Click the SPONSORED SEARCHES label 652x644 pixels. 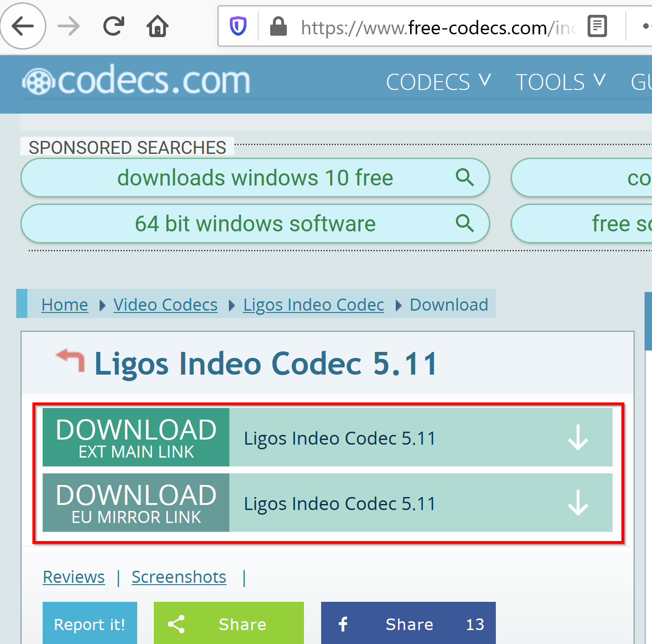127,147
